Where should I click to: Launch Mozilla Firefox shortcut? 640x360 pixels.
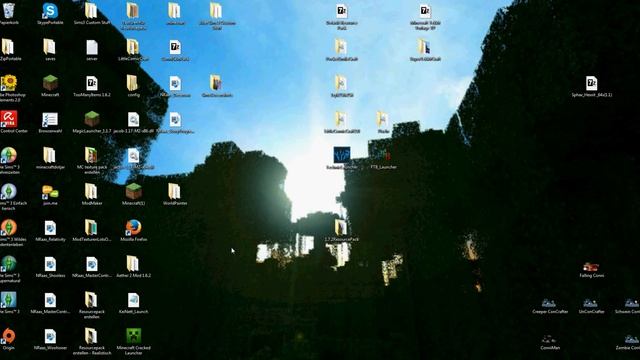coord(133,227)
